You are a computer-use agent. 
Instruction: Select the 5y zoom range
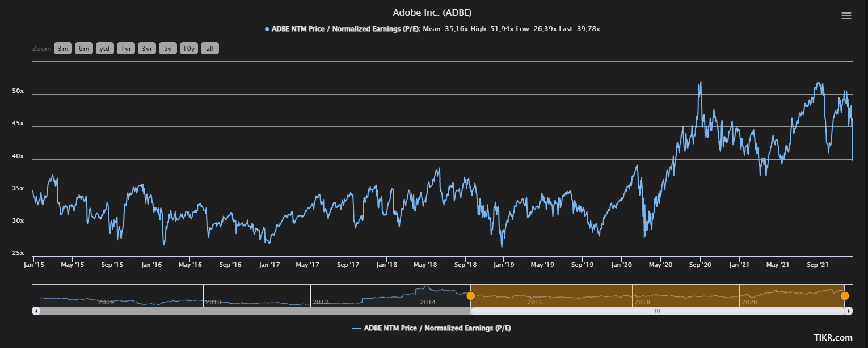click(x=167, y=49)
